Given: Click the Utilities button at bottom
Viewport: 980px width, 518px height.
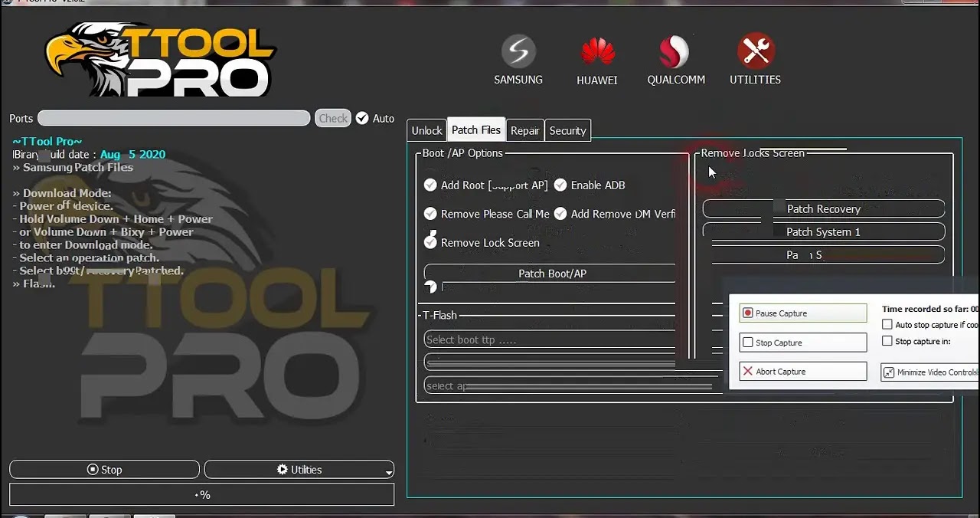Looking at the screenshot, I should tap(299, 470).
